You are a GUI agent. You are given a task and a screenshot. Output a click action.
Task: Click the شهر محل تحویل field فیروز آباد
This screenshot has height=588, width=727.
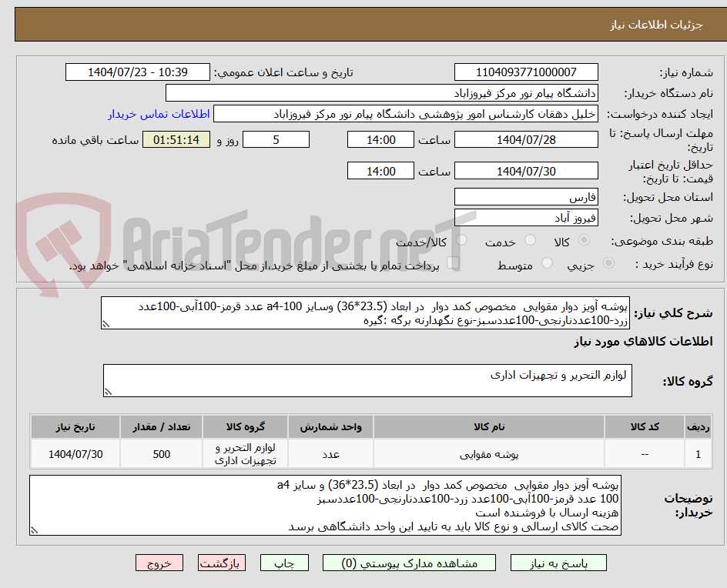point(526,218)
